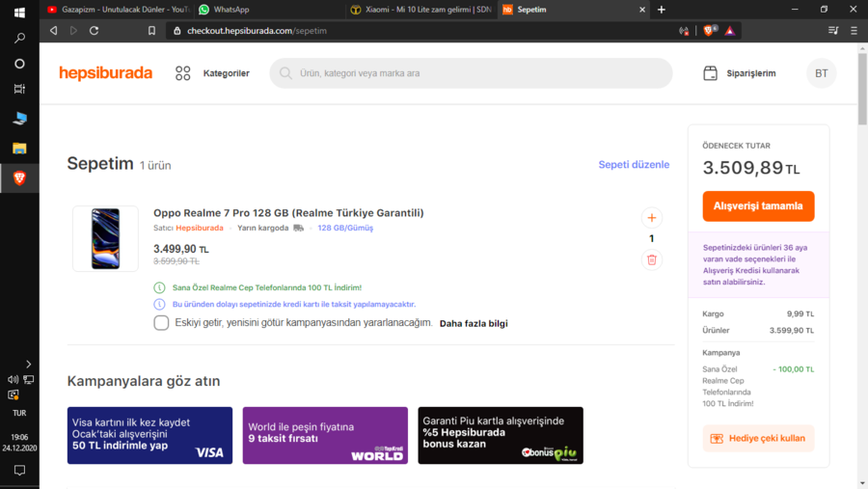The height and width of the screenshot is (489, 868).
Task: Click the hepsiburada logo
Action: (106, 73)
